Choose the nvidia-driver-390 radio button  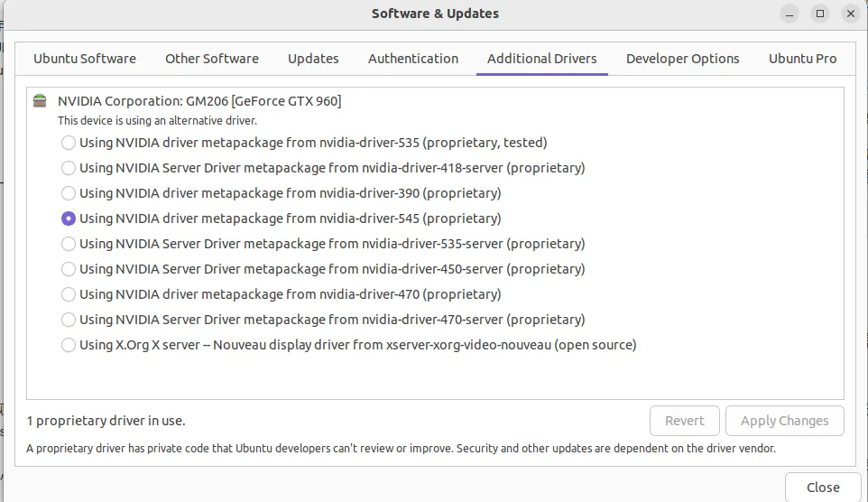point(68,193)
